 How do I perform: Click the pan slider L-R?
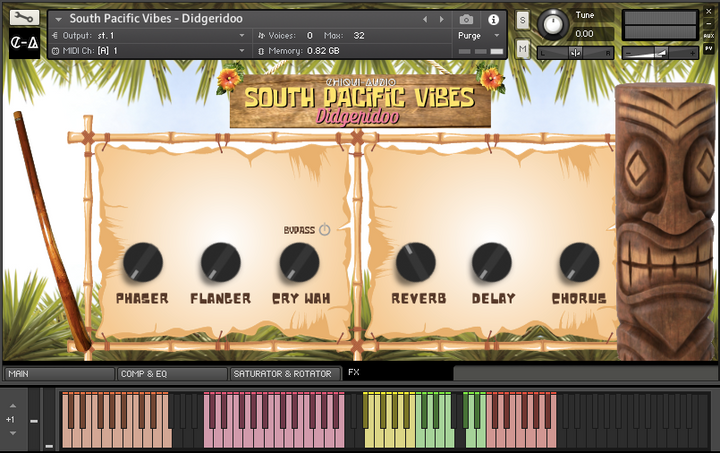pos(575,53)
